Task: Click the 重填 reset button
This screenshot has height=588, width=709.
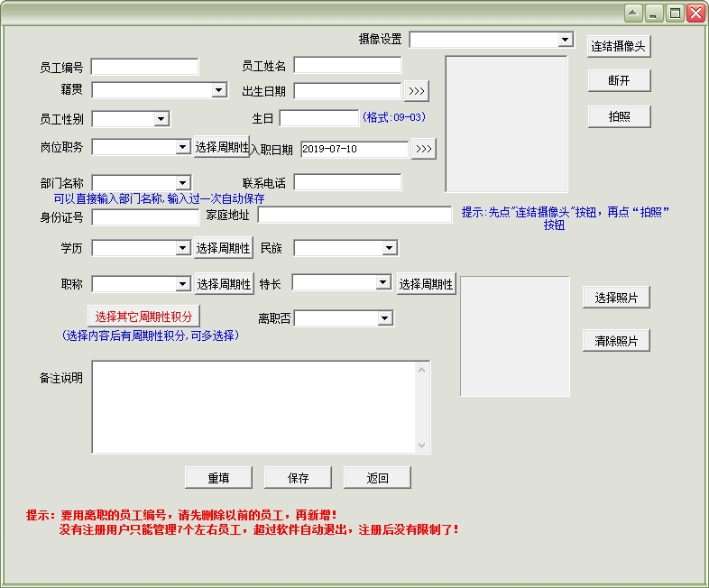Action: point(219,478)
